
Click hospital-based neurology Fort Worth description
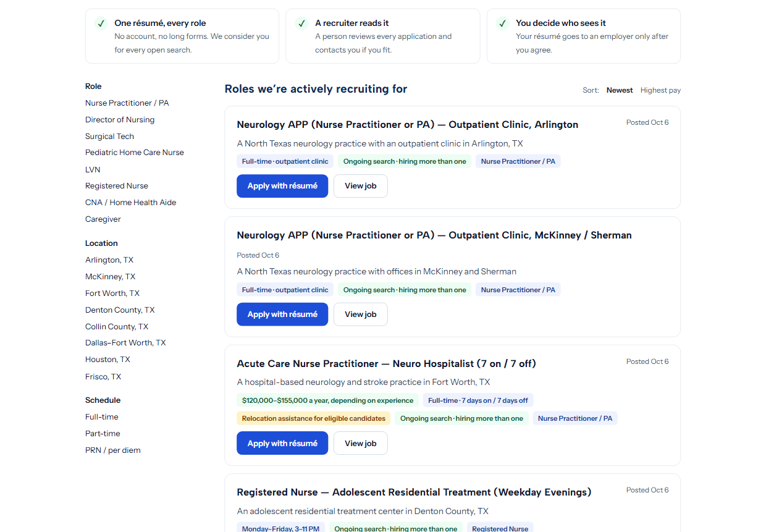coord(363,382)
